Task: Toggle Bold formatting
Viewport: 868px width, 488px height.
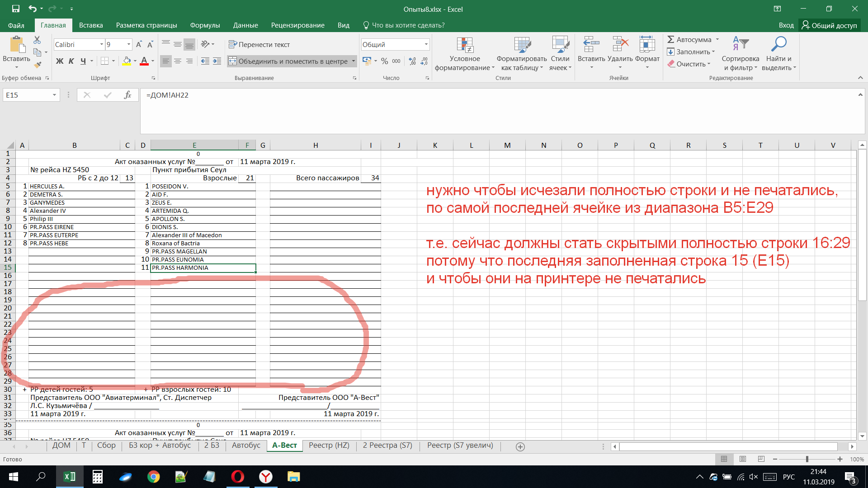Action: pyautogui.click(x=60, y=61)
